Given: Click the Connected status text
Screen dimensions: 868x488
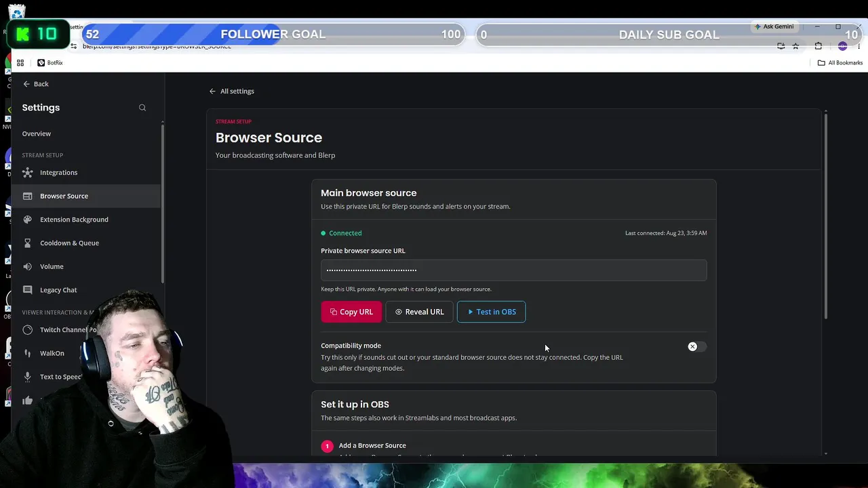Looking at the screenshot, I should (x=345, y=233).
